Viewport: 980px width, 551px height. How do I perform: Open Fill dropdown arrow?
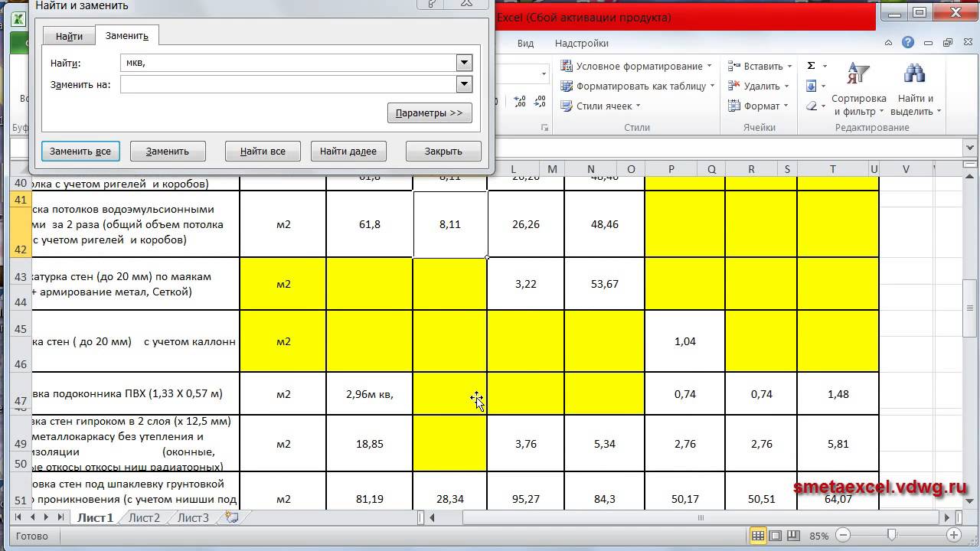pos(824,86)
